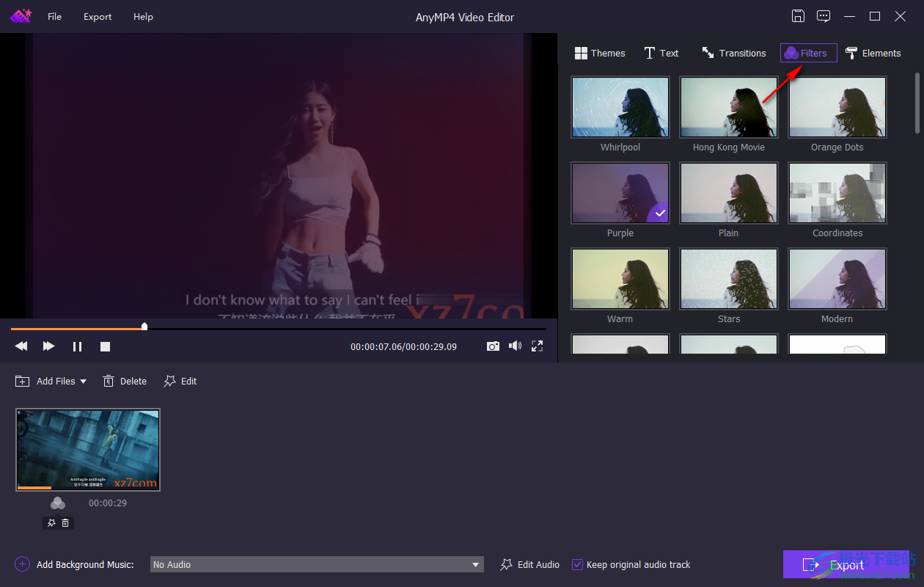
Task: Select the Filters tab
Action: (808, 53)
